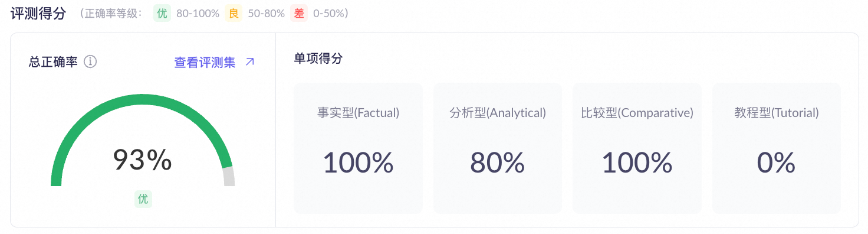This screenshot has width=868, height=234.
Task: Select the 分析型(Analytical) score card
Action: pyautogui.click(x=498, y=148)
